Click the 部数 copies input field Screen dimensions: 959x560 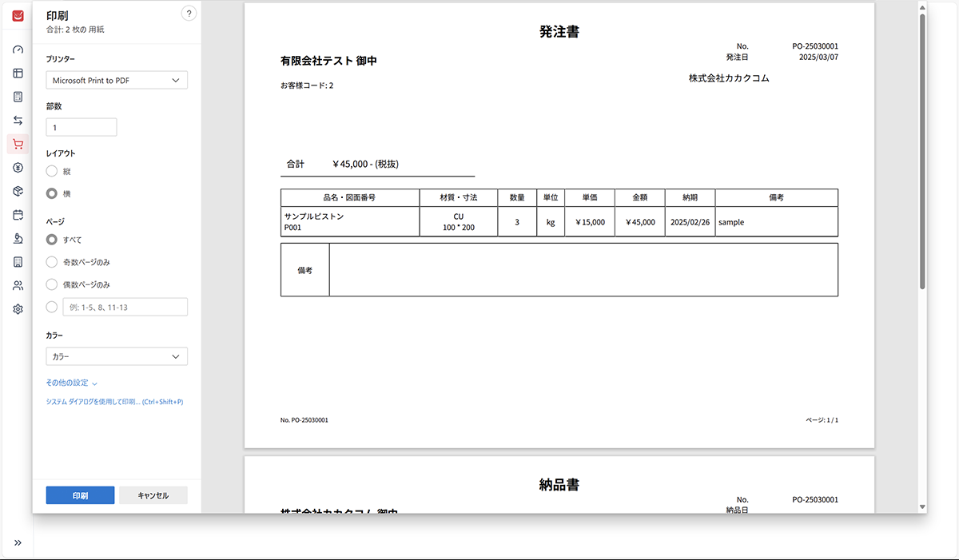point(82,127)
